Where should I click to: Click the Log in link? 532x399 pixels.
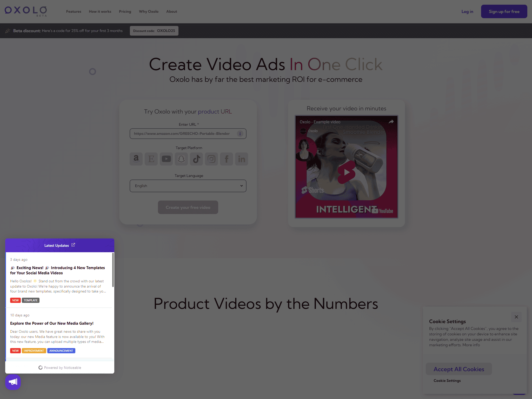tap(467, 11)
